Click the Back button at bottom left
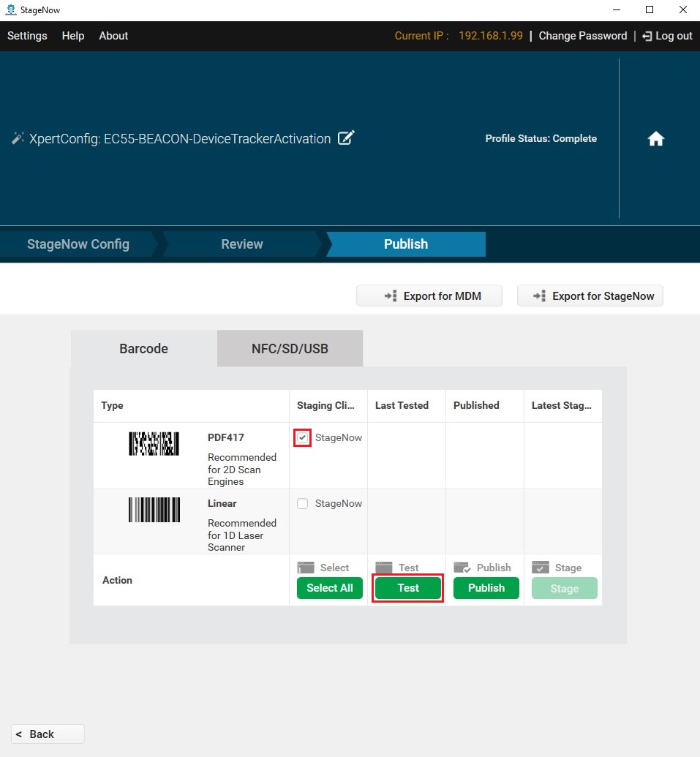 tap(47, 734)
